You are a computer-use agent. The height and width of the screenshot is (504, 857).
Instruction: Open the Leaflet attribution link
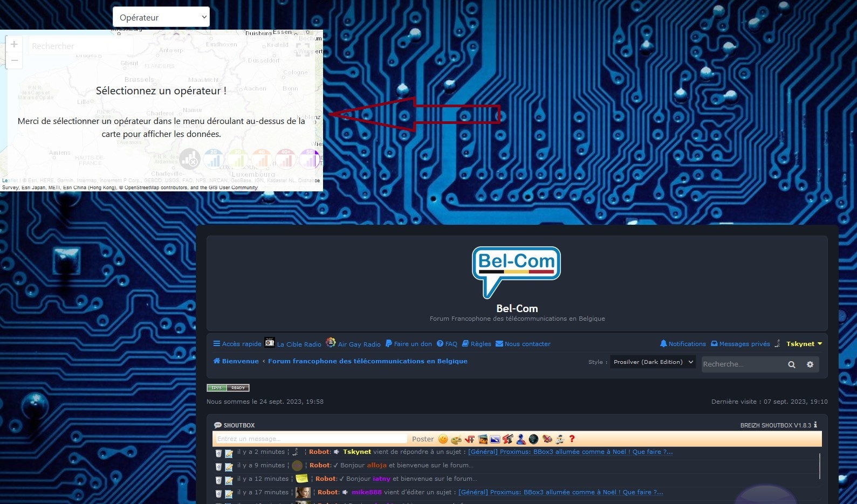10,181
